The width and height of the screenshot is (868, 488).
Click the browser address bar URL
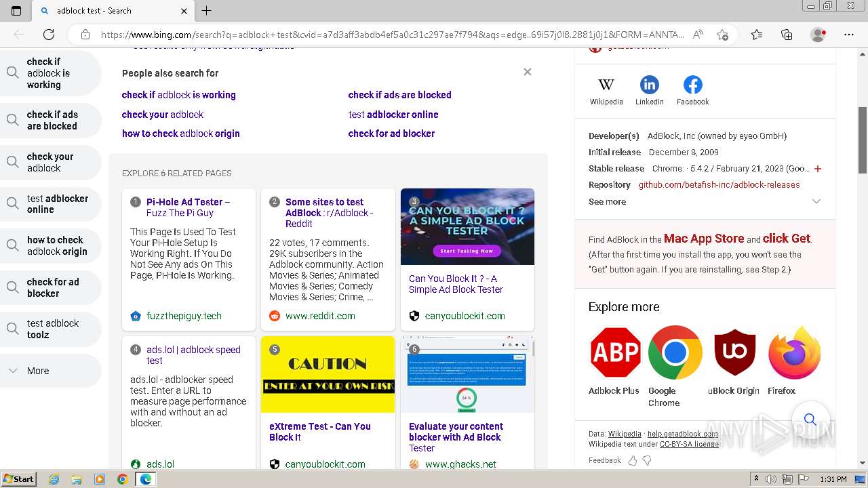coord(392,35)
